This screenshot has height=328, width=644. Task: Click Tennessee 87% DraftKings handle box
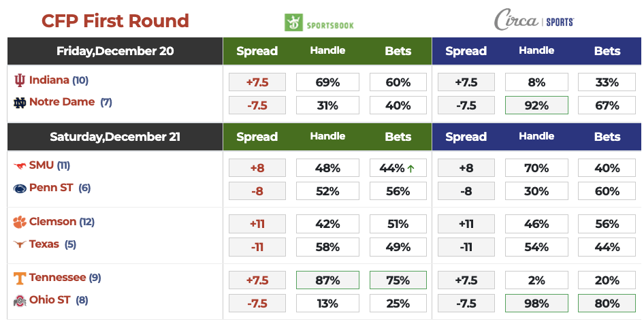click(327, 280)
